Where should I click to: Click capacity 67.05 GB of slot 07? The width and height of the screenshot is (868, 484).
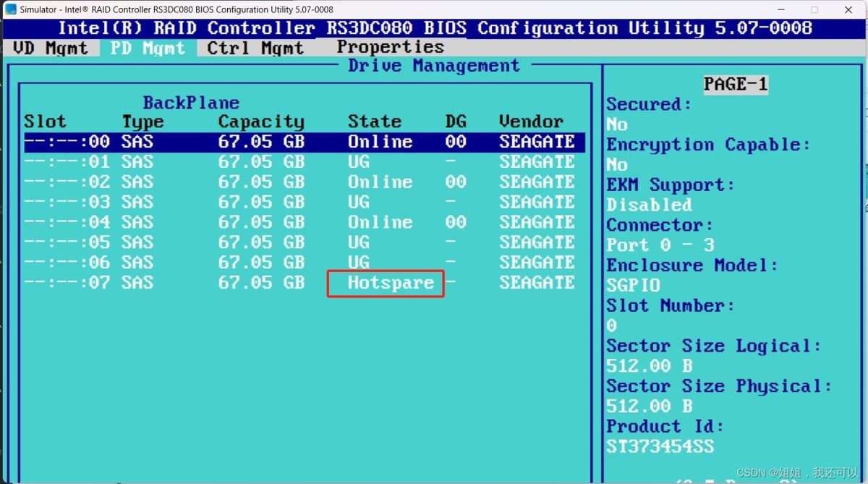click(x=261, y=283)
